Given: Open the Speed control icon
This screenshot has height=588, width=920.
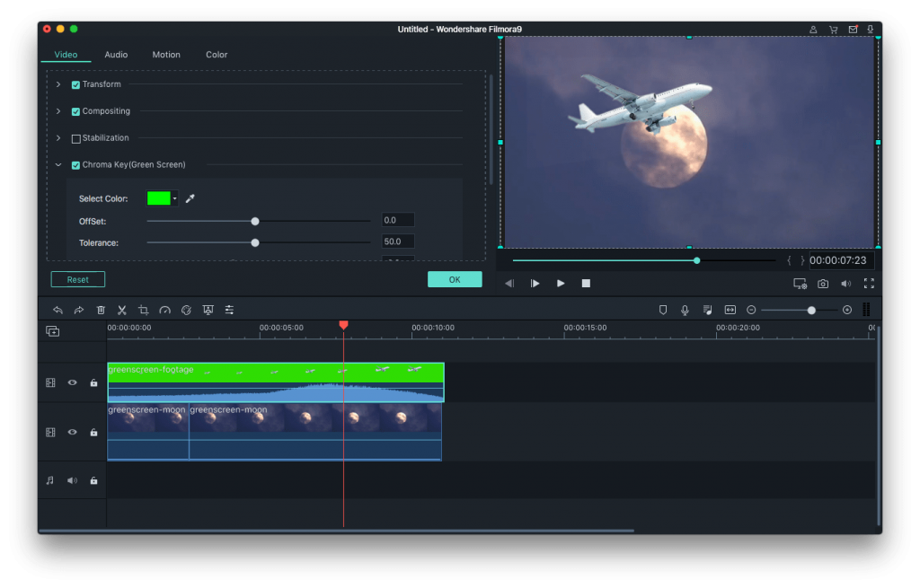Looking at the screenshot, I should 165,310.
